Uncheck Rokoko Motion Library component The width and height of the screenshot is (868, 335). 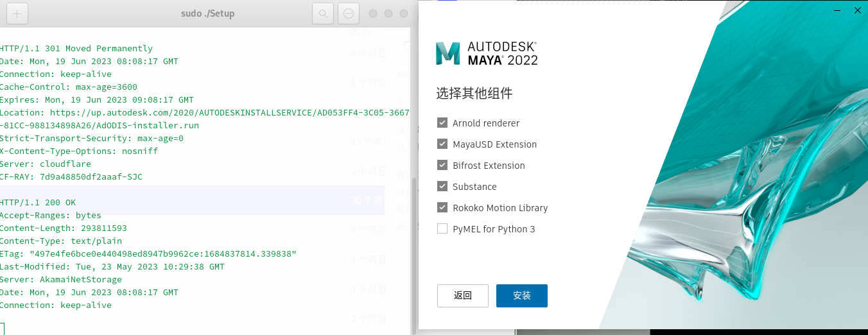442,207
